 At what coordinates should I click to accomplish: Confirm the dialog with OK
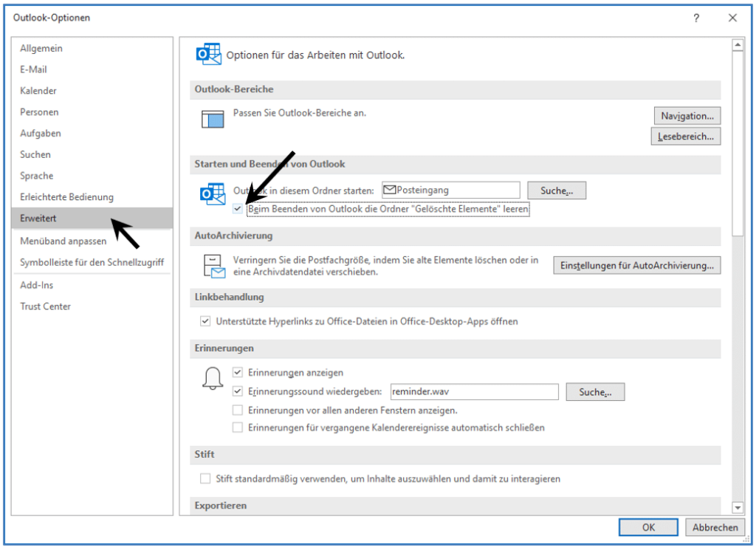(x=648, y=527)
